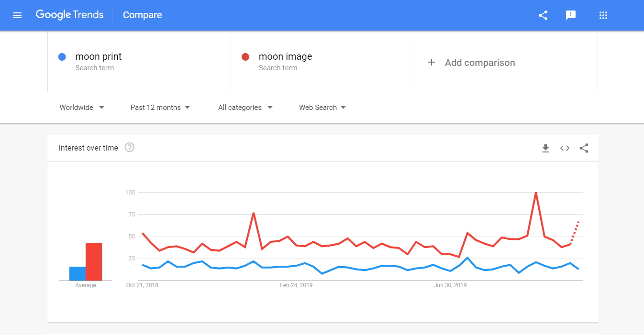Share the Interest over time chart
Screen dimensions: 644x335
point(584,148)
